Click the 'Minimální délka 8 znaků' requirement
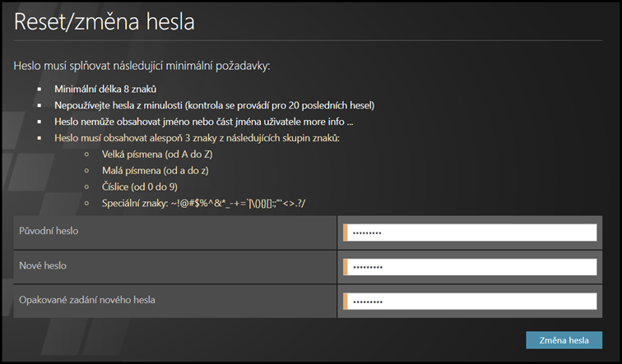This screenshot has width=622, height=364. (105, 89)
